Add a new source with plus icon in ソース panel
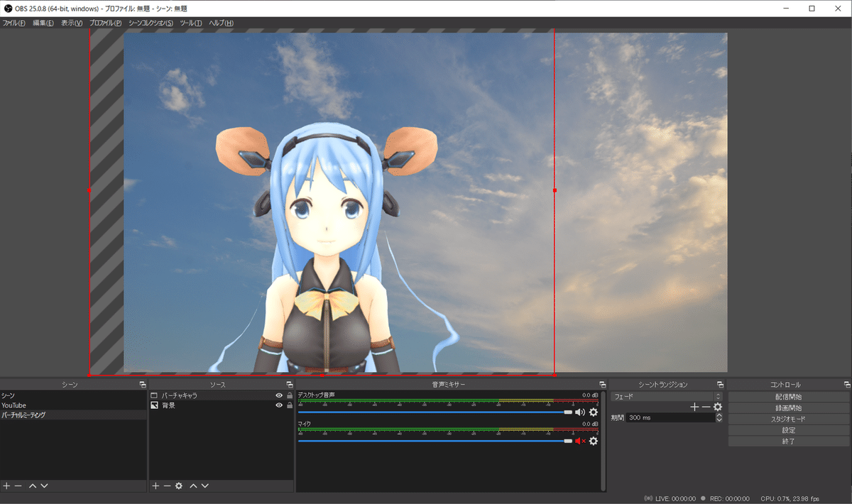Viewport: 852px width, 504px height. coord(156,486)
